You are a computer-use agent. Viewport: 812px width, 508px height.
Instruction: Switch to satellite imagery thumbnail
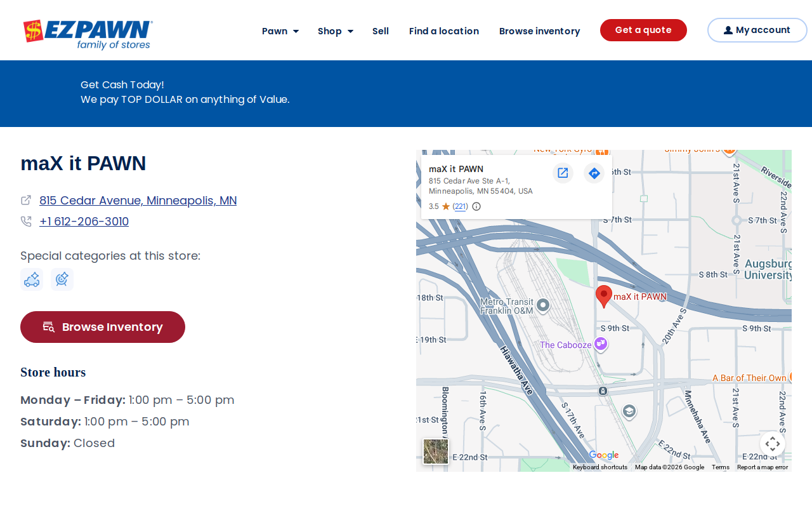click(436, 451)
